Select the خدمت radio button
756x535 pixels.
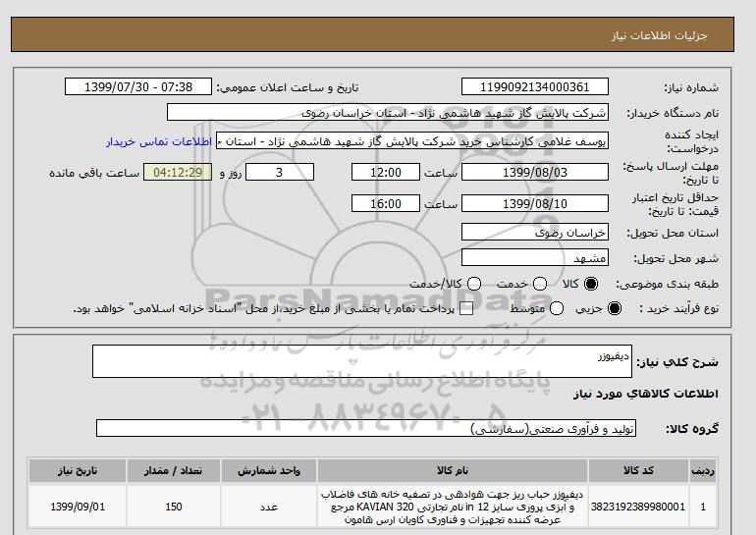(x=540, y=284)
